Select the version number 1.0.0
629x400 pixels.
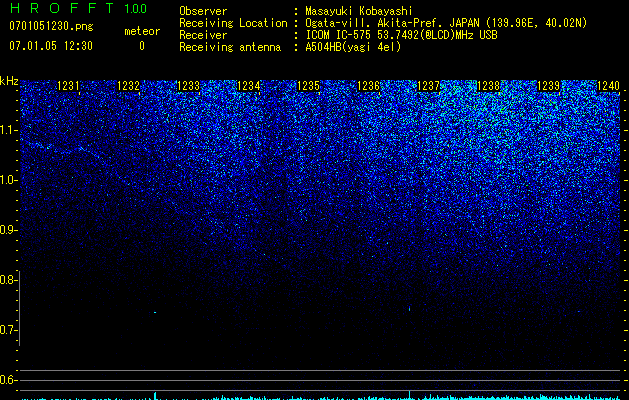click(135, 8)
